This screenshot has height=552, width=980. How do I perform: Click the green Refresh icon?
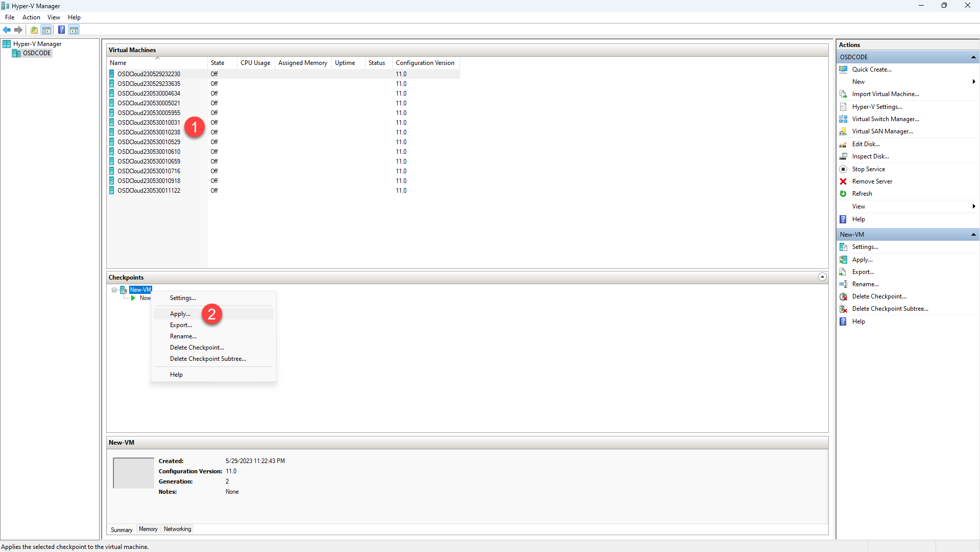click(843, 194)
